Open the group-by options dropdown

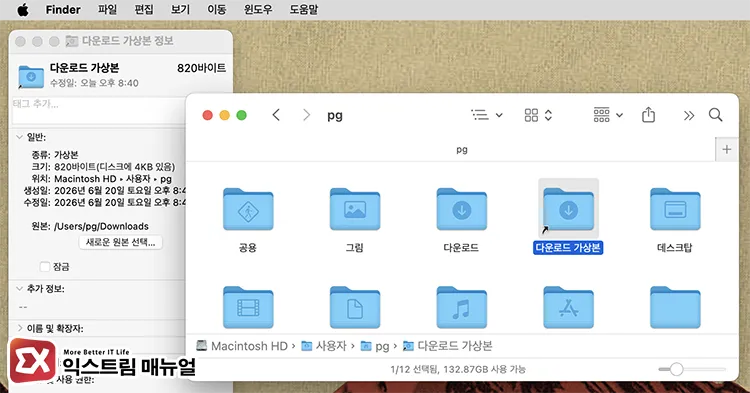(x=608, y=115)
